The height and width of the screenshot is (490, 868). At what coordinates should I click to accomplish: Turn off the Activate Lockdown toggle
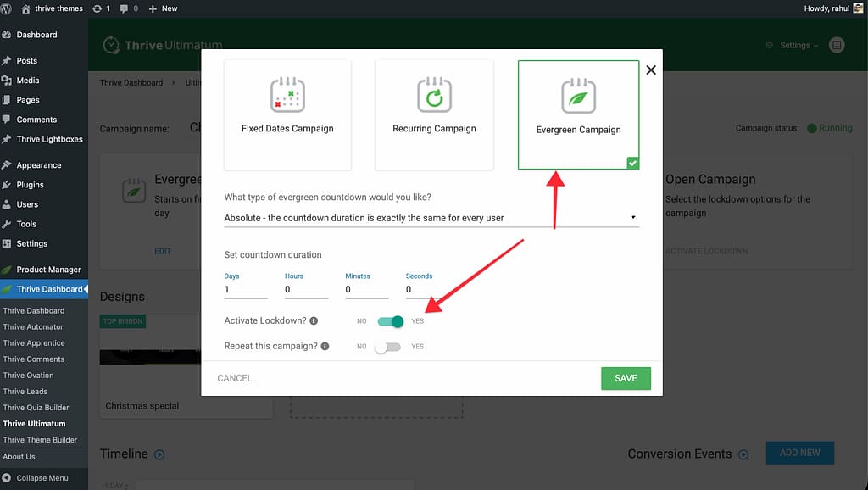391,321
